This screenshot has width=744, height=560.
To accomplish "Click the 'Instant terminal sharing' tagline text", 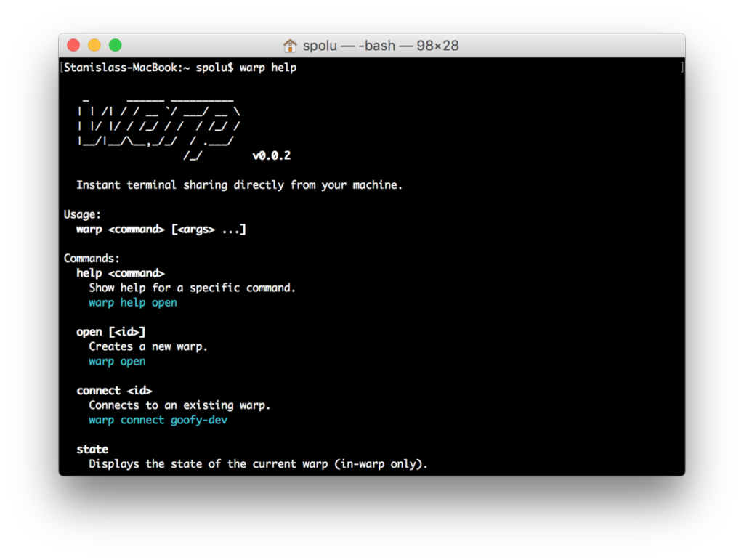I will (x=239, y=185).
